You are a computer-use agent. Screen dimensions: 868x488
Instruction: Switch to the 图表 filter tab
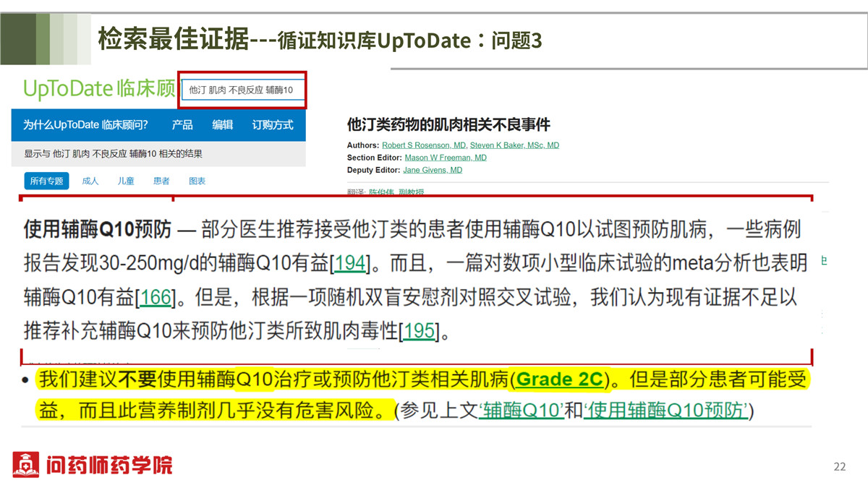point(197,181)
